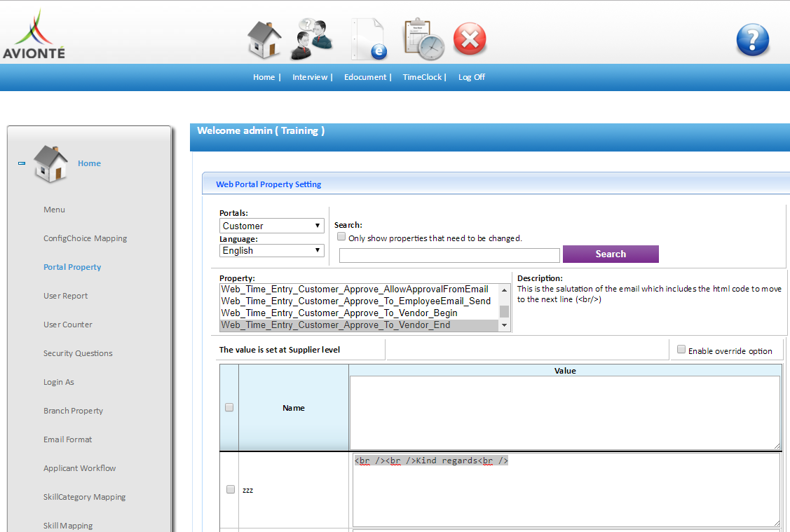790x532 pixels.
Task: Select Edocument in the navigation bar
Action: [x=365, y=77]
